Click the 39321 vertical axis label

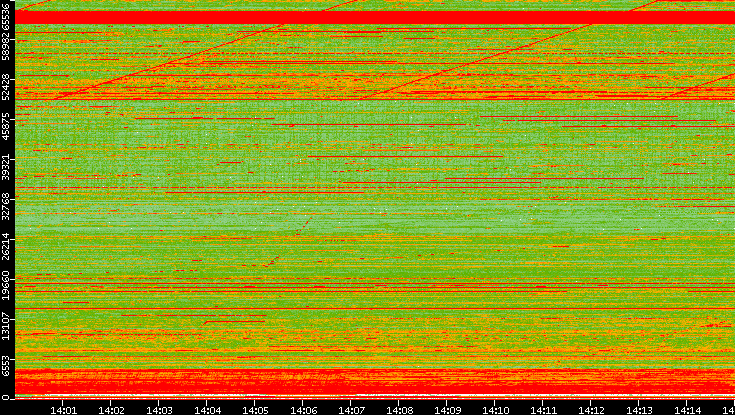click(6, 166)
